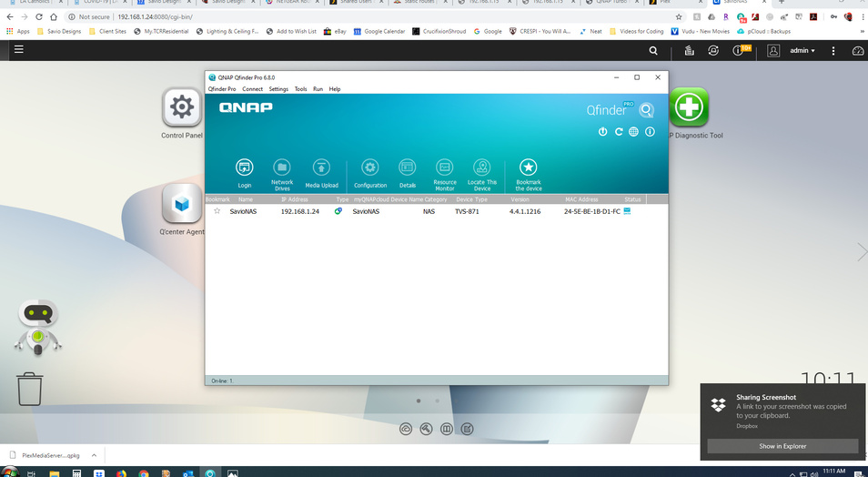Image resolution: width=868 pixels, height=477 pixels.
Task: Click the QTS search magnifier icon
Action: pos(653,50)
